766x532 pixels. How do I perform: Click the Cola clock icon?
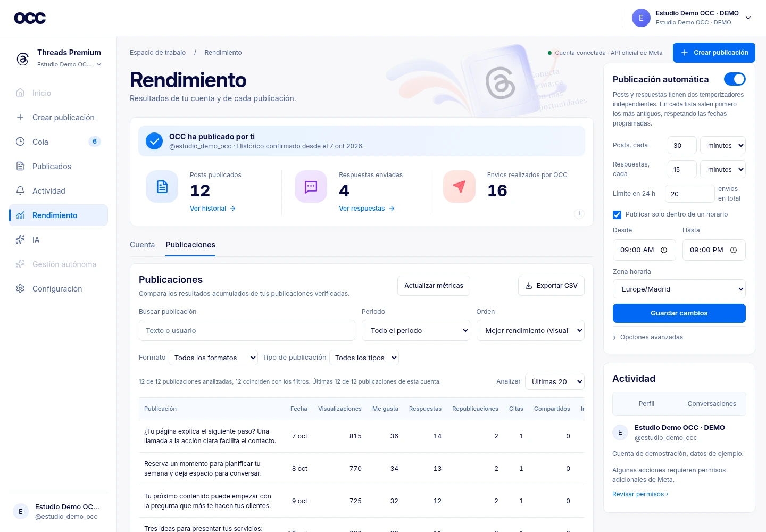[20, 142]
